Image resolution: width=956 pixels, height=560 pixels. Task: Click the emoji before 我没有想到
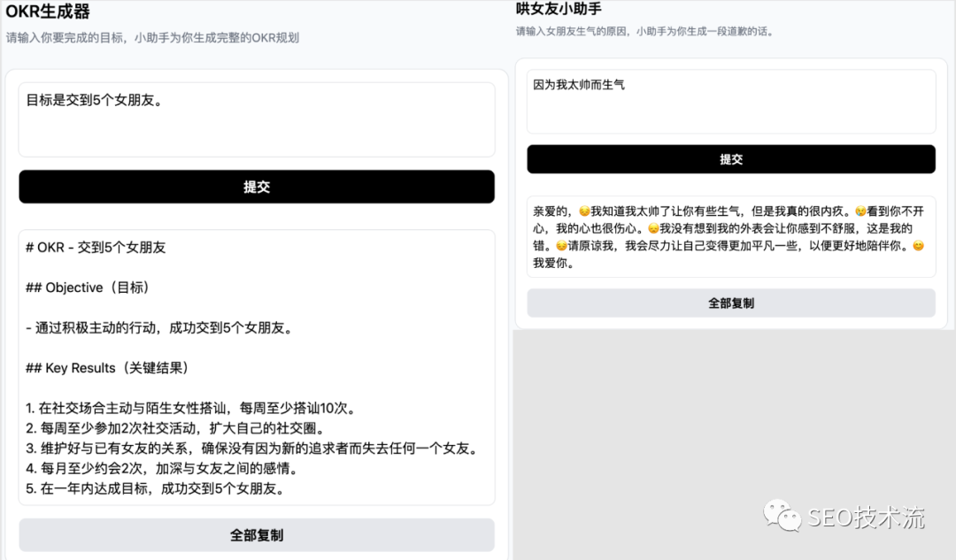click(x=653, y=228)
